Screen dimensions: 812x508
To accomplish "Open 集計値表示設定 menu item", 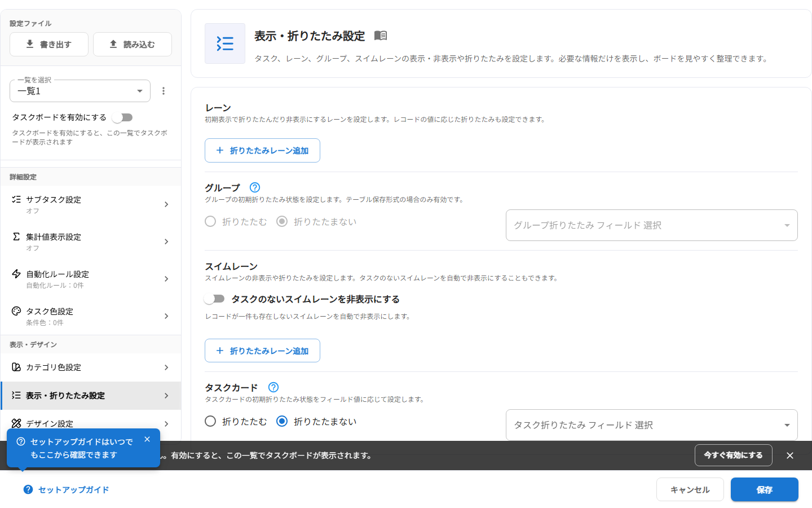I will [x=91, y=242].
